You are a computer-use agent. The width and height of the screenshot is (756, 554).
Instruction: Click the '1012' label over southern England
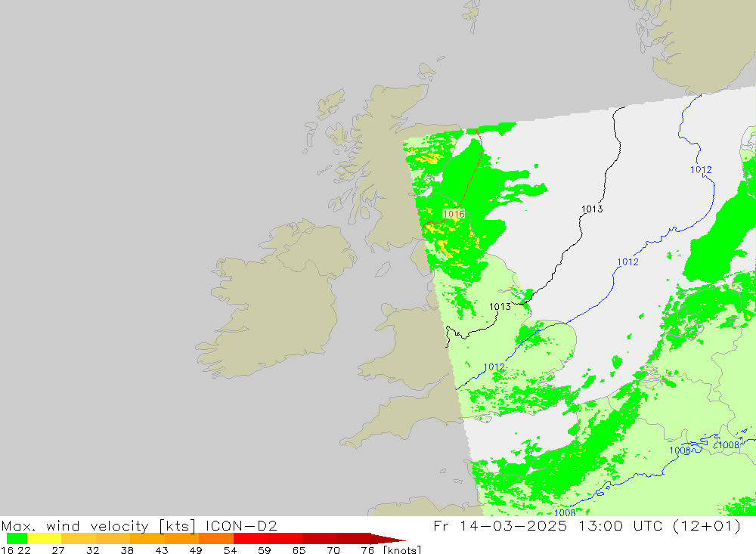tap(494, 367)
